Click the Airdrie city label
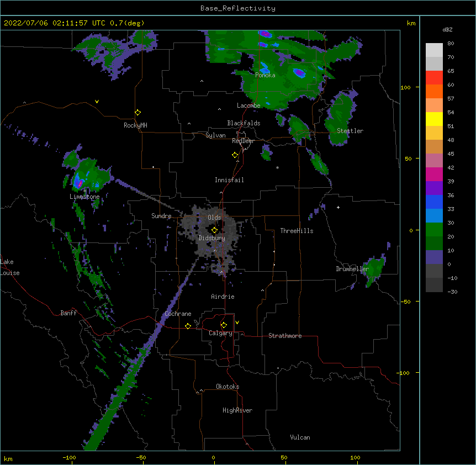 [x=223, y=297]
